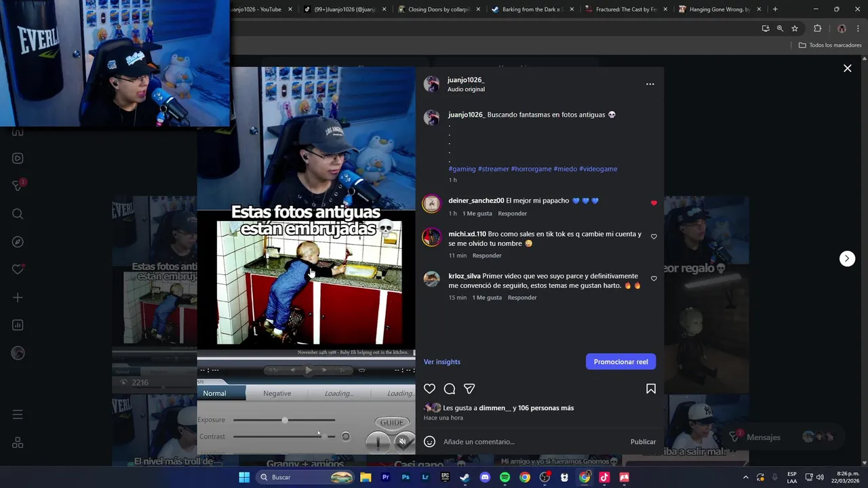Open the #streamer hashtag
The image size is (868, 488).
coord(493,169)
